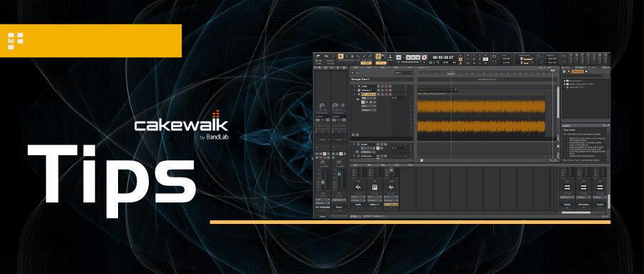
Task: Expand the first plugin folder in Browser
Action: [565, 81]
